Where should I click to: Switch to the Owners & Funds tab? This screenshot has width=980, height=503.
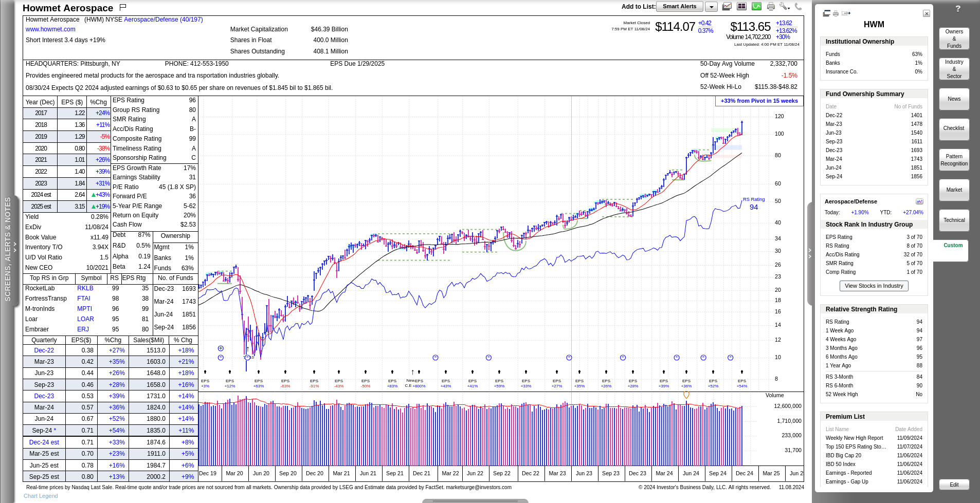coord(954,39)
